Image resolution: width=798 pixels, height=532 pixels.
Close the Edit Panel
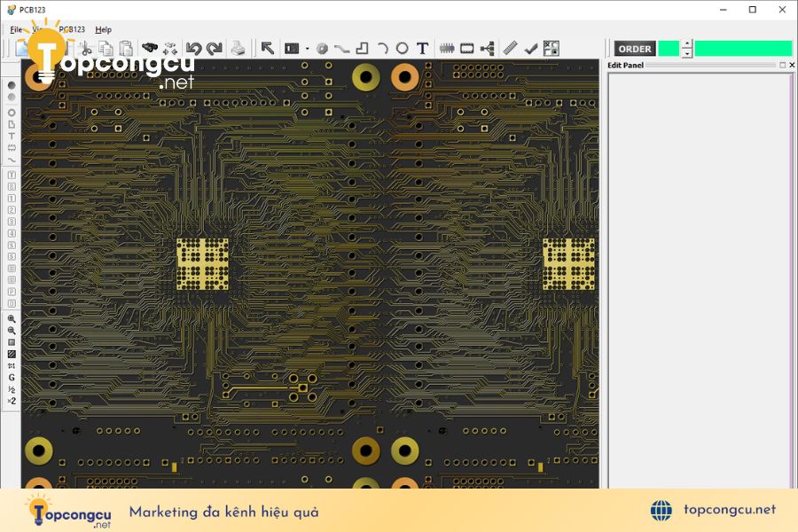[x=792, y=65]
